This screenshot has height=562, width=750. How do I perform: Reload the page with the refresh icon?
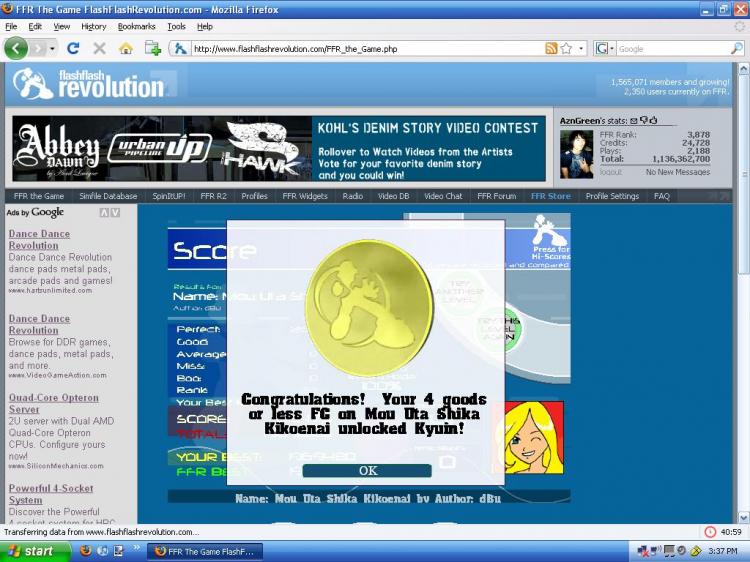pyautogui.click(x=73, y=48)
